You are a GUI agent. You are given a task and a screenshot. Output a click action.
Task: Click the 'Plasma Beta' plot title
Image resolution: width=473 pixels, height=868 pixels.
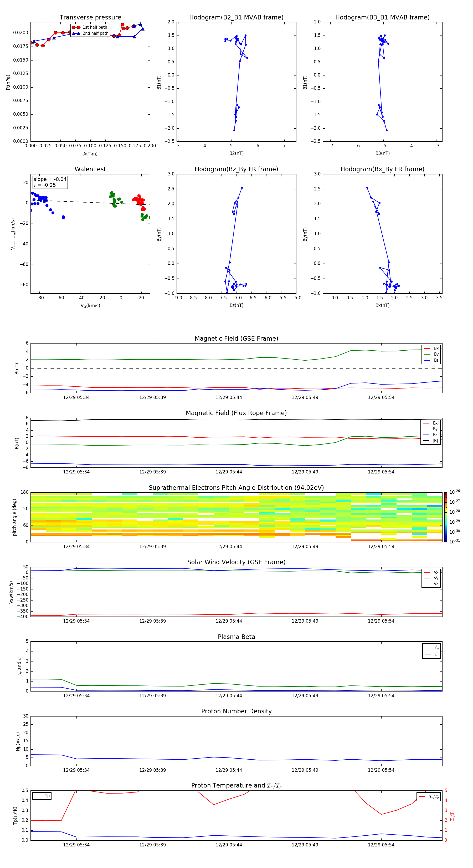tap(236, 637)
